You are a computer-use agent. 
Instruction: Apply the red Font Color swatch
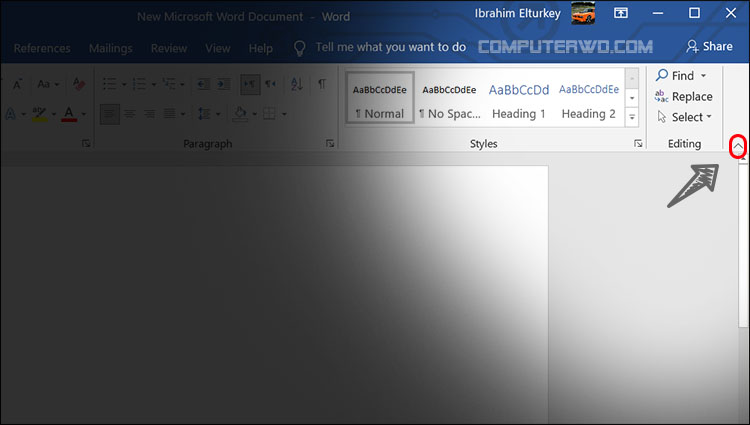[69, 114]
